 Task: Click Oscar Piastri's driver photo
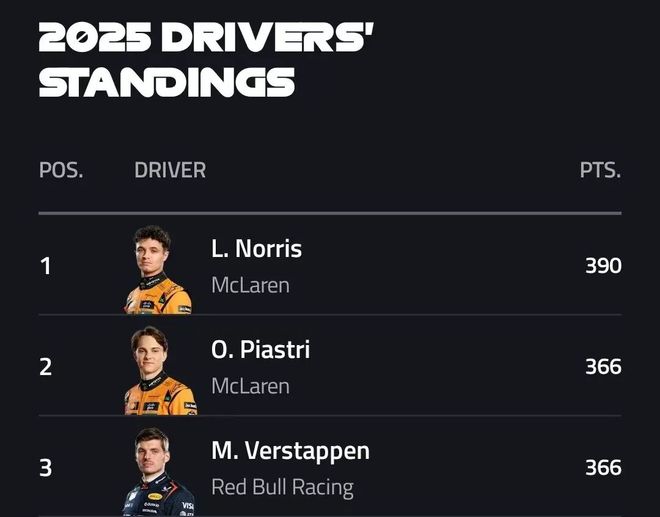tap(159, 370)
